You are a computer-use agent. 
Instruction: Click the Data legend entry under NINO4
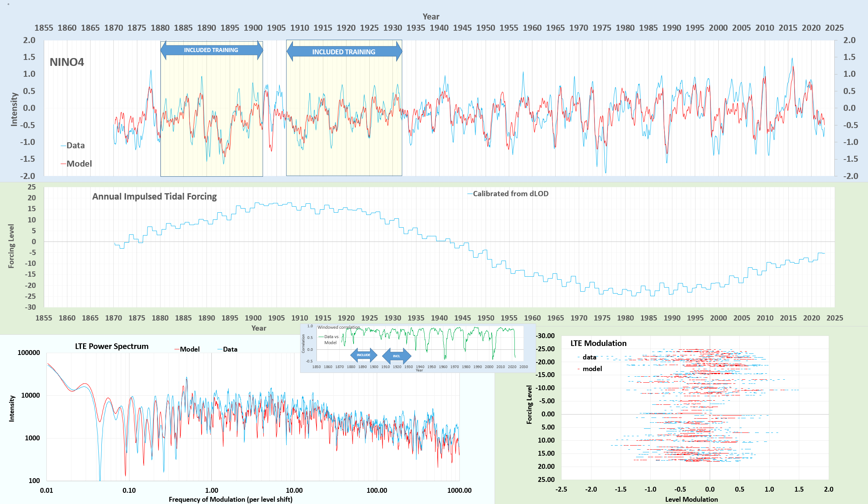75,145
